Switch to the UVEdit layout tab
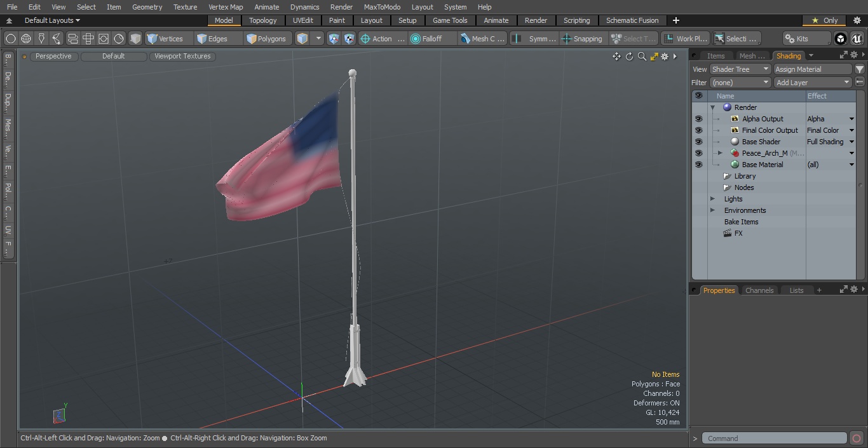This screenshot has width=868, height=448. coord(303,20)
